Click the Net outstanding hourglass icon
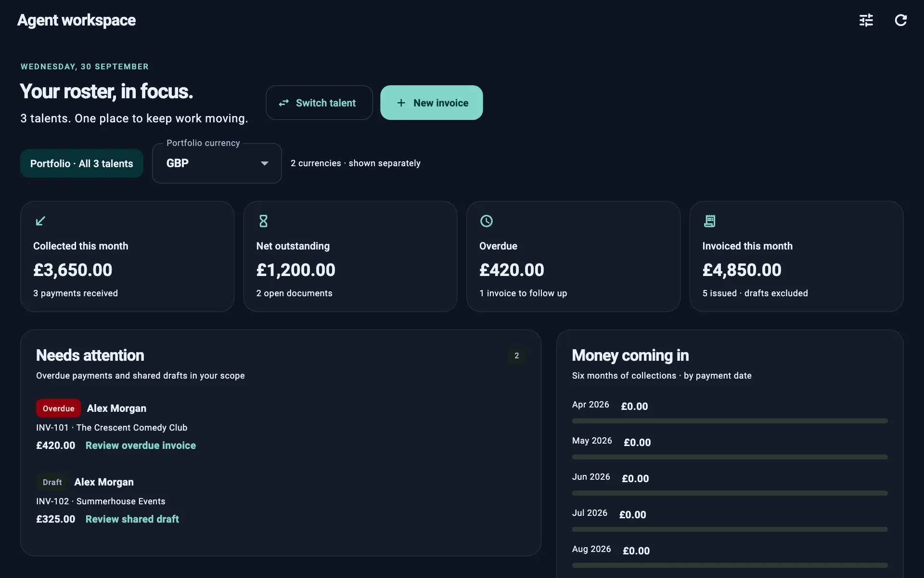924x578 pixels. [263, 221]
